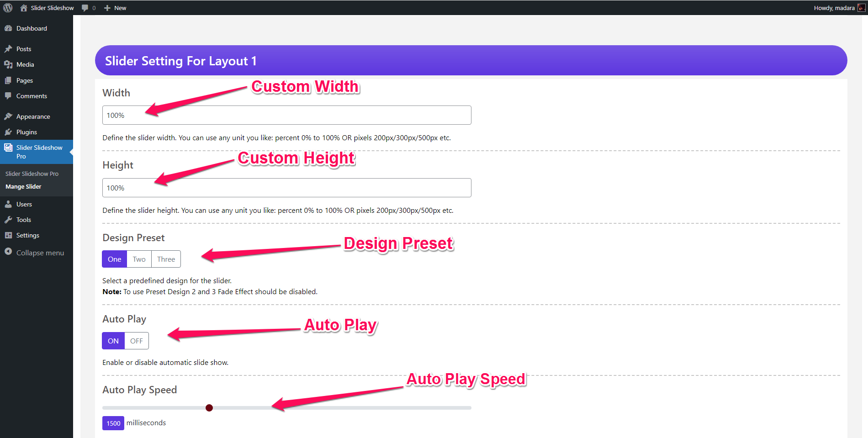
Task: Click the Users icon in sidebar
Action: click(8, 204)
